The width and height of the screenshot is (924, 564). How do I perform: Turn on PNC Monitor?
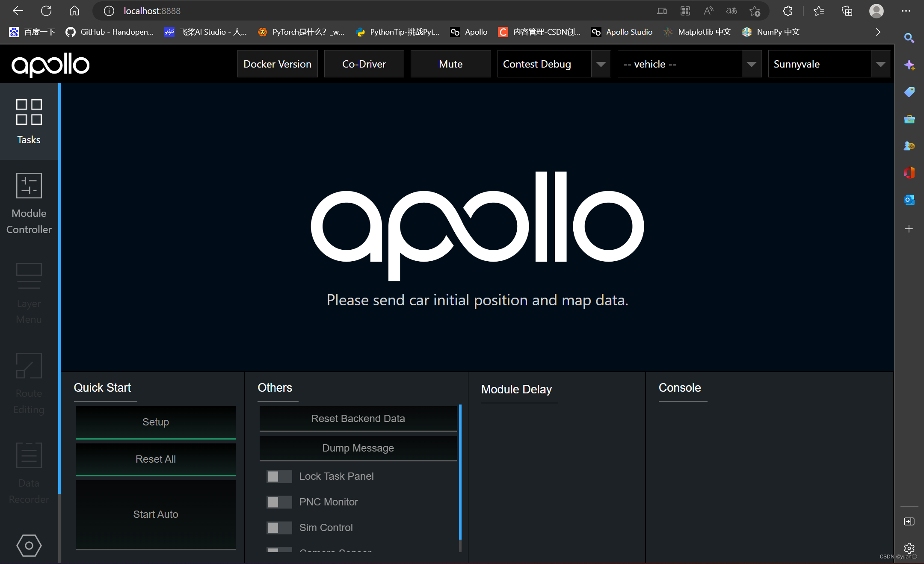click(279, 502)
